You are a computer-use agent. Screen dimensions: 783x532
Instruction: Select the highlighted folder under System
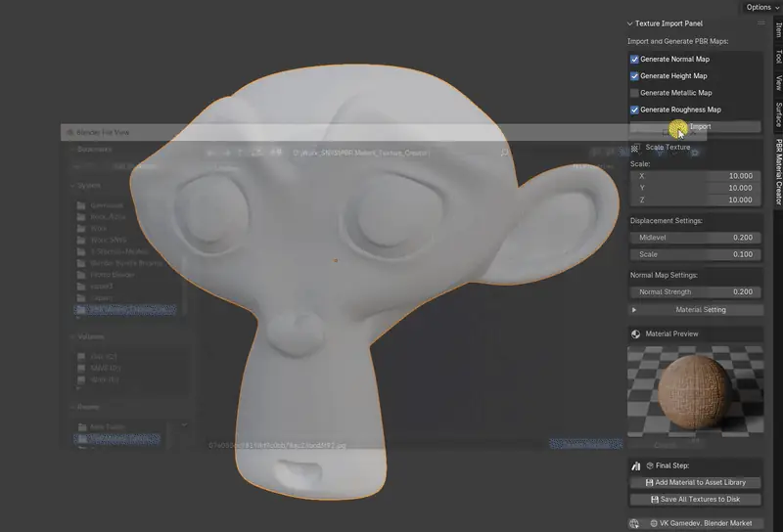(125, 310)
